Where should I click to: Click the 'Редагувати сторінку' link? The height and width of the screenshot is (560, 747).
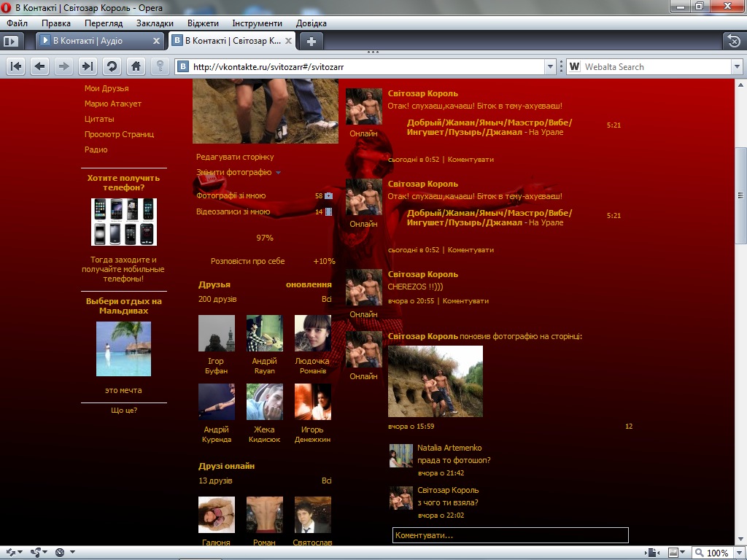[x=235, y=157]
